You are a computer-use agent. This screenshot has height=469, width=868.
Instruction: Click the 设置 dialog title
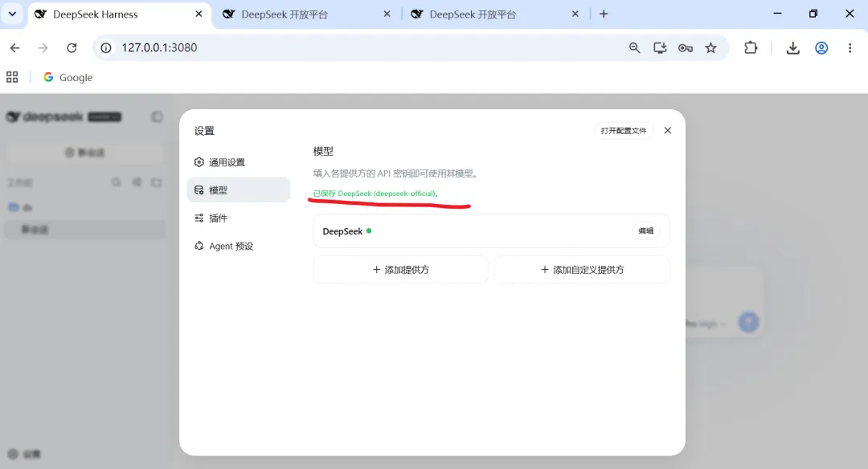pyautogui.click(x=204, y=131)
